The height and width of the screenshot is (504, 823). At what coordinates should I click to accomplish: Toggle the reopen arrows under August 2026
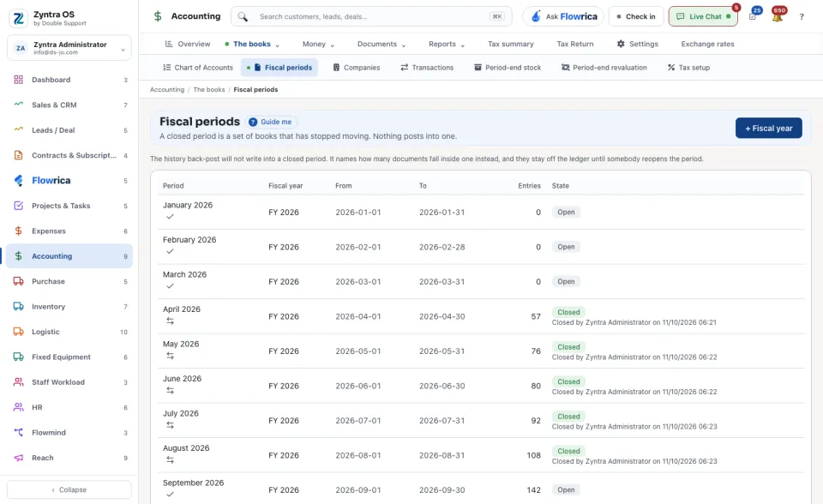point(170,460)
